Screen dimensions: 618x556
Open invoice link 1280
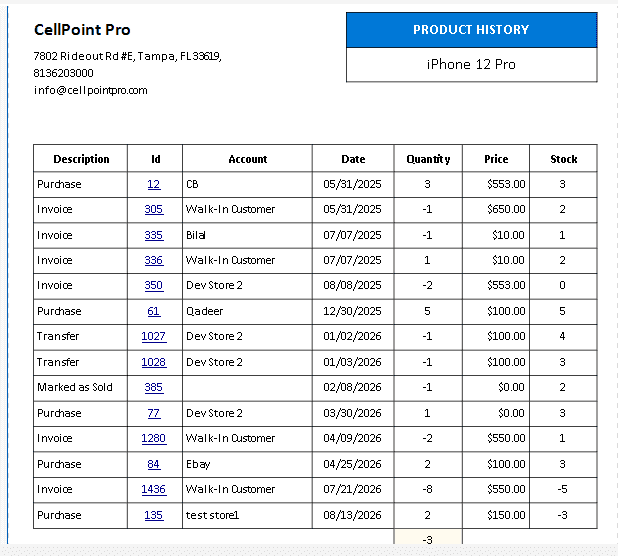154,438
